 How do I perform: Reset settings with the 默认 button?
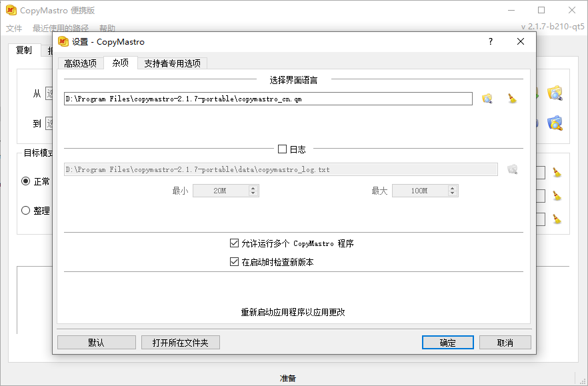pyautogui.click(x=97, y=343)
